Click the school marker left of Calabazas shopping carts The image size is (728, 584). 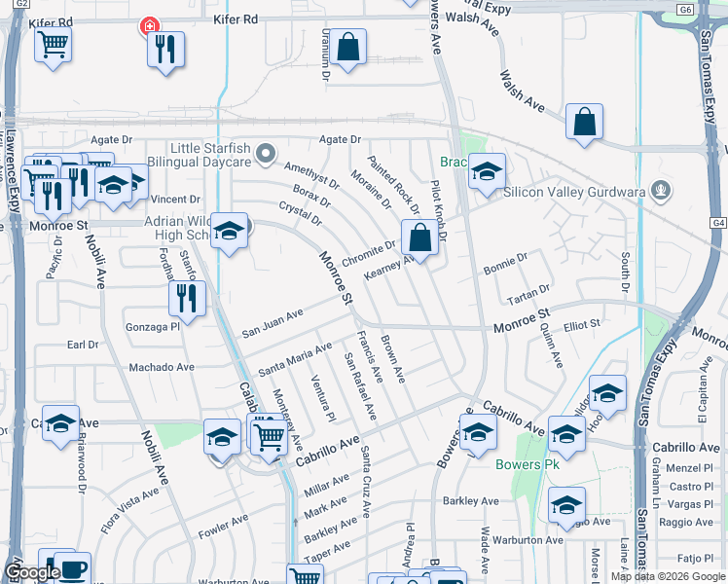222,441
